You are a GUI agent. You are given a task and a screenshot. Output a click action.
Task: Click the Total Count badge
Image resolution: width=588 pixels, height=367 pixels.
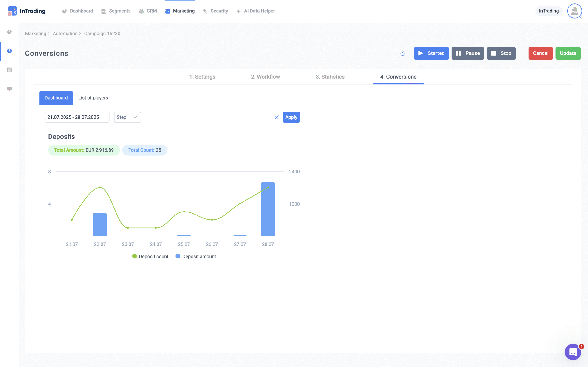click(145, 150)
